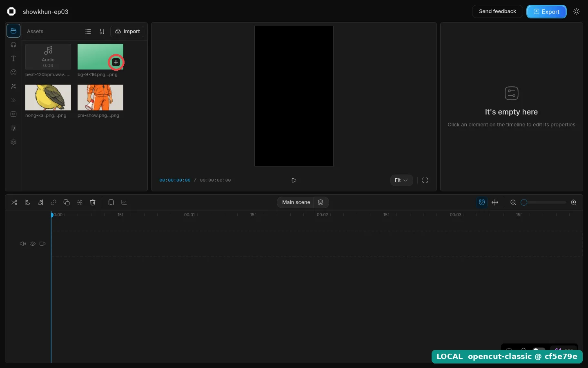Screen dimensions: 588x368
Task: Toggle light theme sun icon
Action: [577, 11]
